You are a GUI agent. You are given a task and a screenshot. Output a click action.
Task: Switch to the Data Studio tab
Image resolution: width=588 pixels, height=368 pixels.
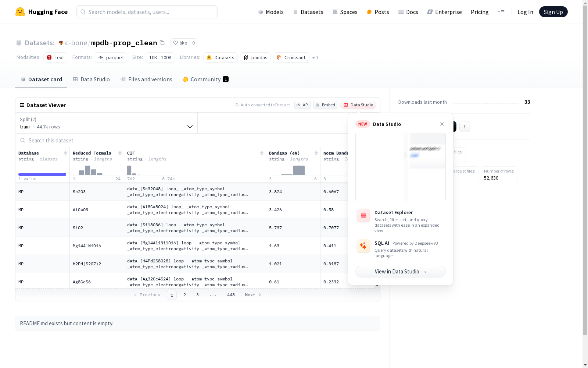[92, 79]
